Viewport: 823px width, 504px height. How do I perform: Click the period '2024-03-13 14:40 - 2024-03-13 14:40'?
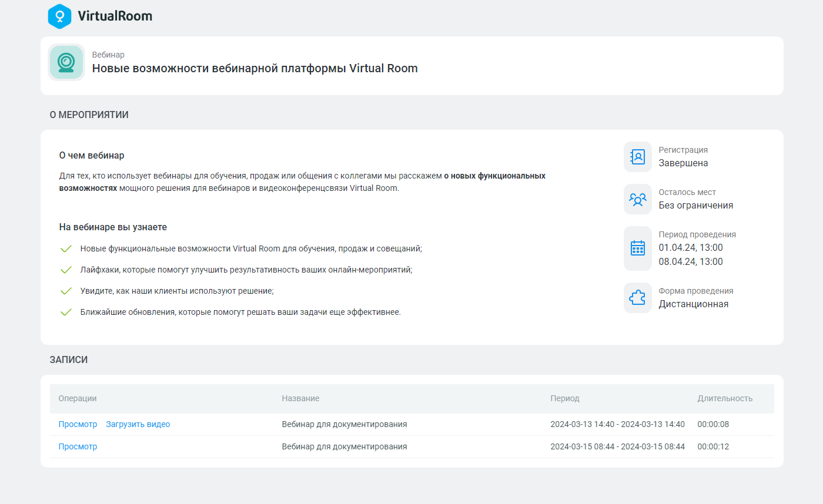point(618,424)
